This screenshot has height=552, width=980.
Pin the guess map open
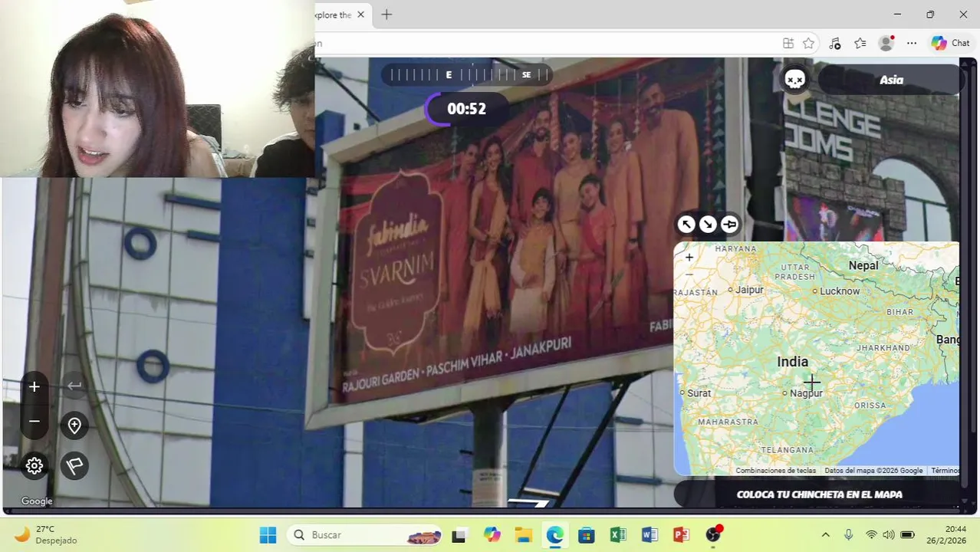click(729, 224)
